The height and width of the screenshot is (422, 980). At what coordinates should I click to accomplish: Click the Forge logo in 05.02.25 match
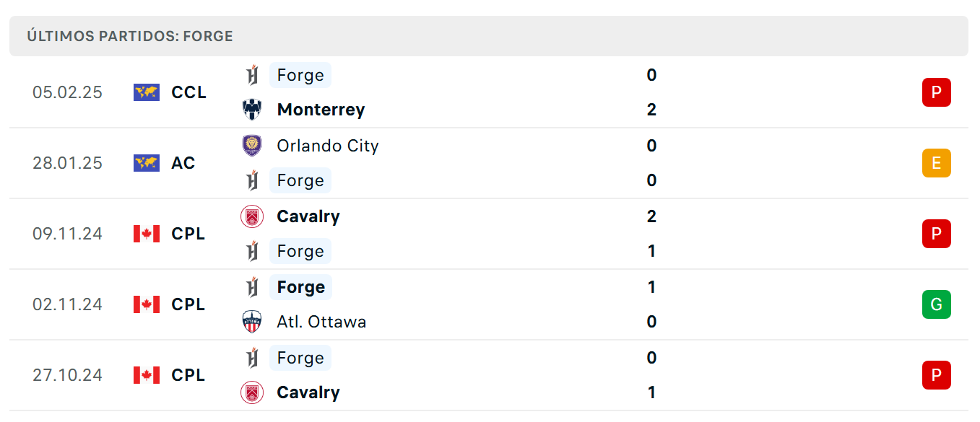pos(252,75)
